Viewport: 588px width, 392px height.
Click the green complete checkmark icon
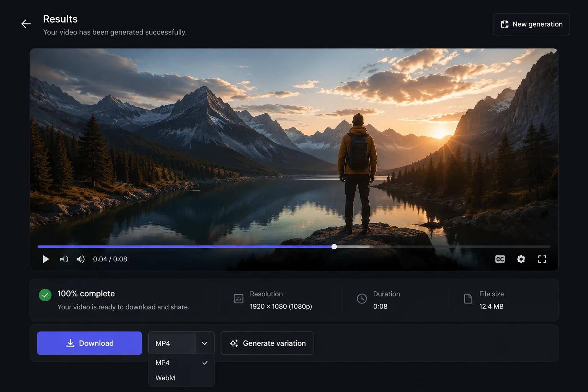pos(45,295)
